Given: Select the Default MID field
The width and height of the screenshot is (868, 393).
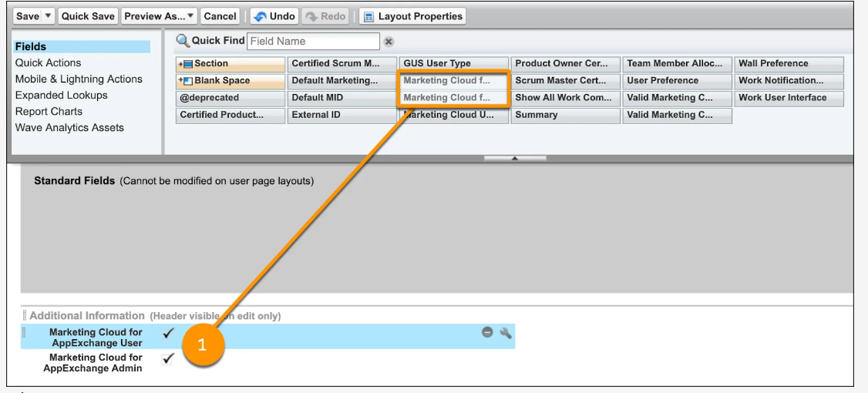Looking at the screenshot, I should click(342, 98).
